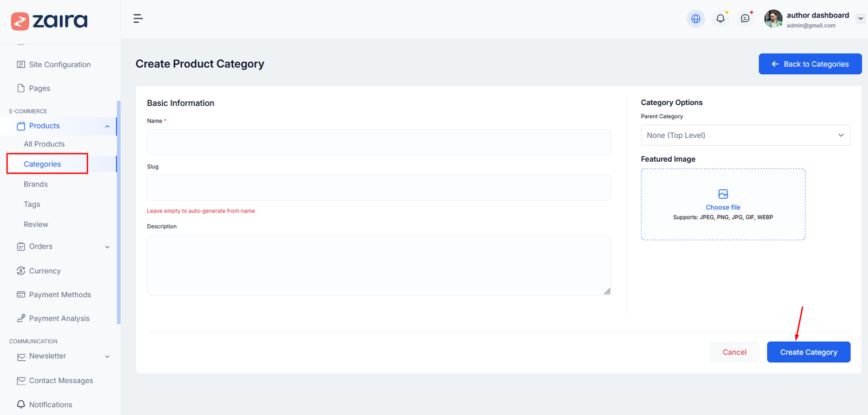Open the Brands menu item
The width and height of the screenshot is (868, 415).
click(36, 184)
